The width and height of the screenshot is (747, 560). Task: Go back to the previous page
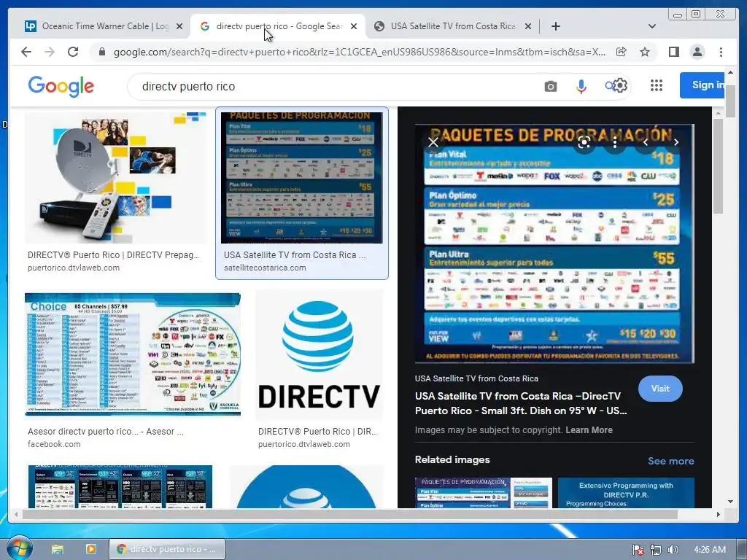(26, 52)
